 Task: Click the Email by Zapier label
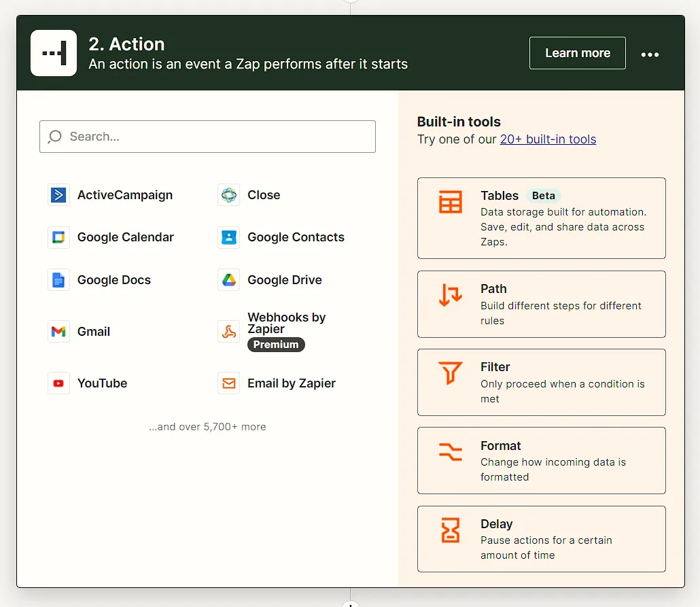[x=292, y=383]
